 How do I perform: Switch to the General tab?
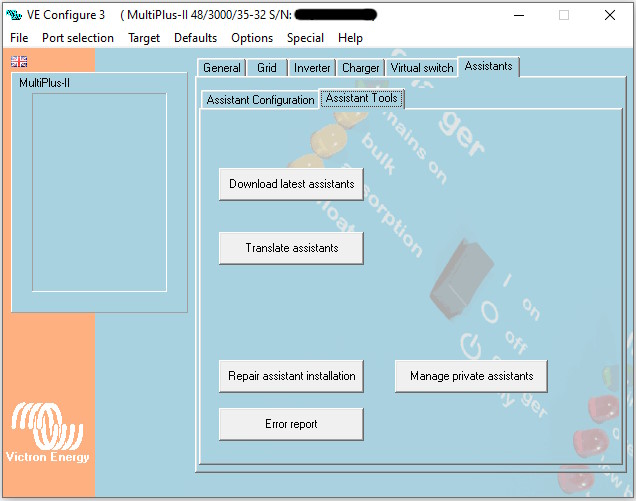[221, 68]
